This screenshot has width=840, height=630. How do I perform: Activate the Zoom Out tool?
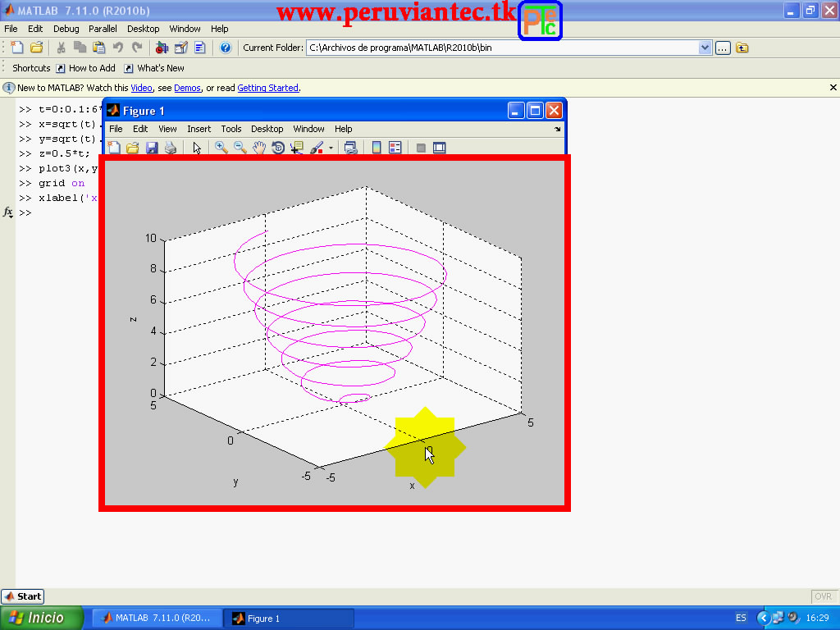click(240, 148)
